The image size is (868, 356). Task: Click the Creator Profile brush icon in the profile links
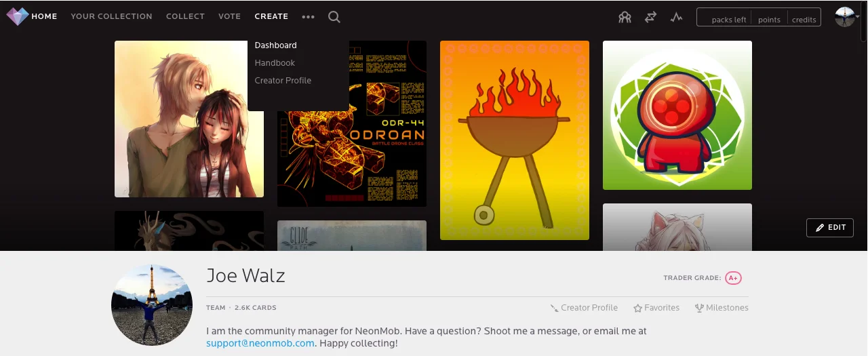tap(555, 308)
